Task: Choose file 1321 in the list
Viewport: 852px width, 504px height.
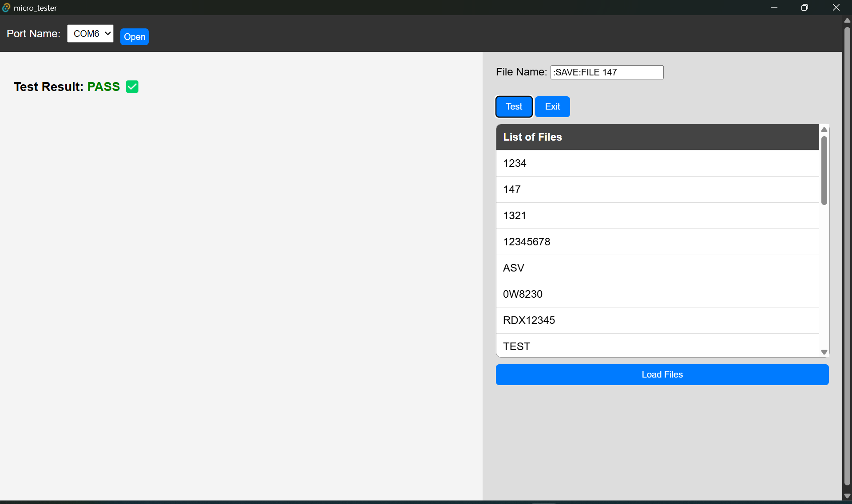Action: [x=657, y=216]
